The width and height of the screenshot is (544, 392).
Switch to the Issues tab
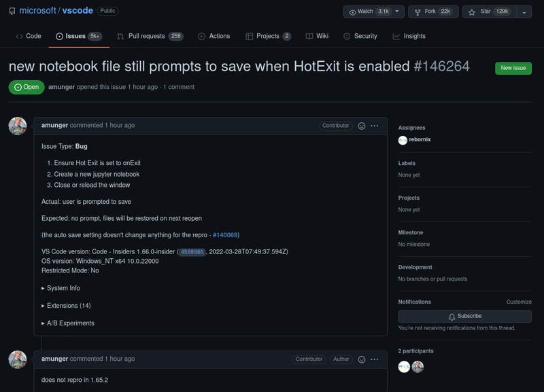click(x=79, y=36)
